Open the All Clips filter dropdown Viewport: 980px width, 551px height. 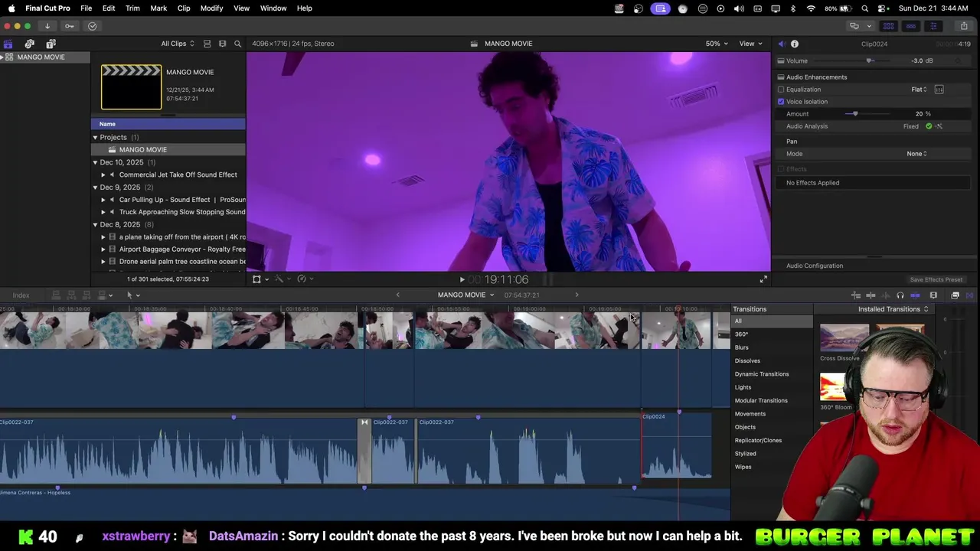click(178, 44)
